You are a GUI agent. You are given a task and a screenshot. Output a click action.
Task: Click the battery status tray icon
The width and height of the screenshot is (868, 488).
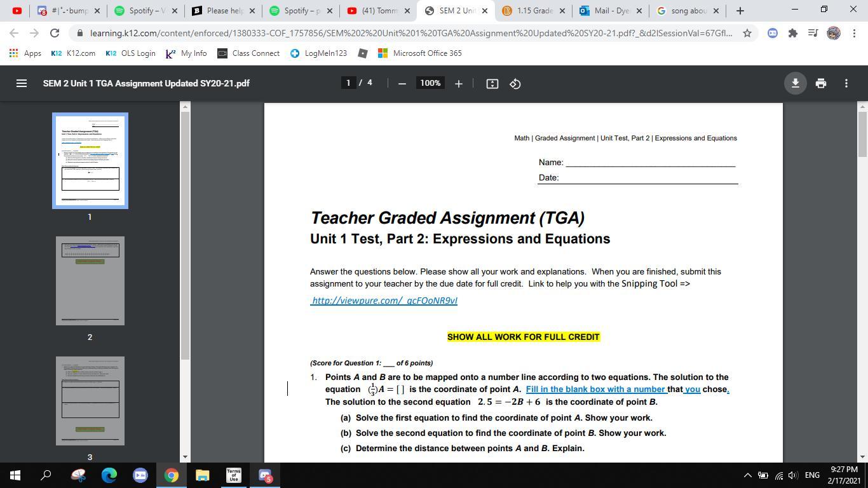click(x=763, y=475)
